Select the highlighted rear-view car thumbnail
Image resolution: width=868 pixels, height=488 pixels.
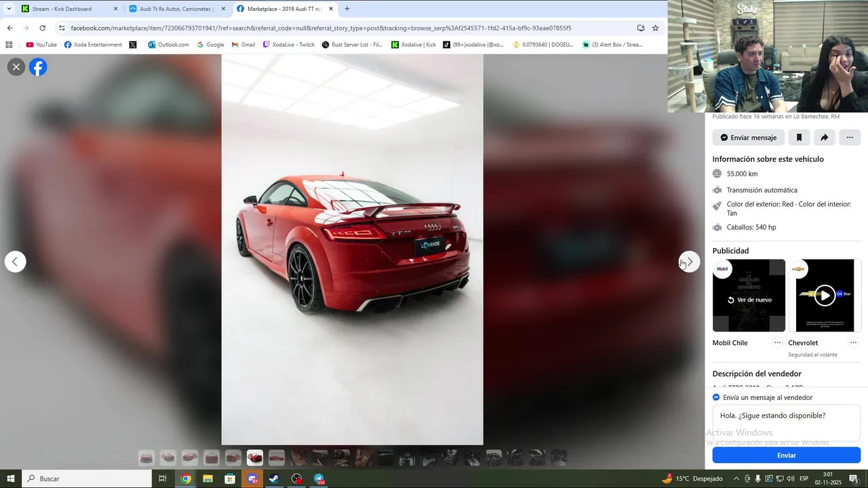(255, 458)
